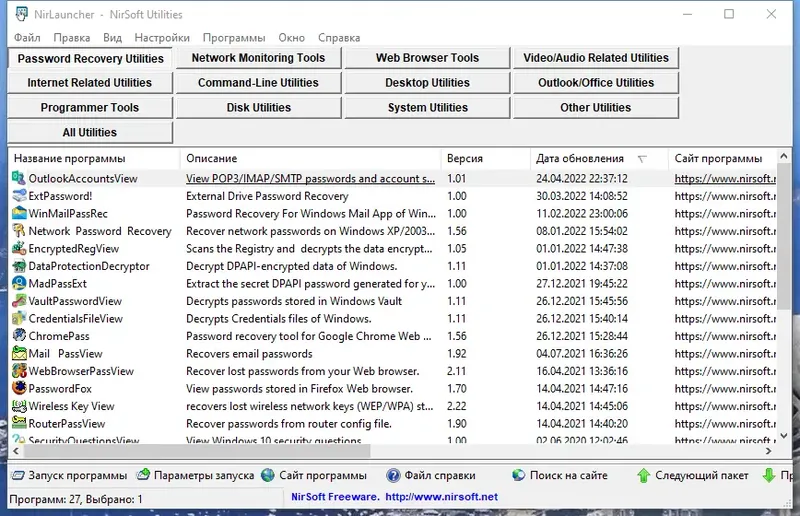Select the Wireless Key View icon
The image size is (800, 516).
[19, 406]
